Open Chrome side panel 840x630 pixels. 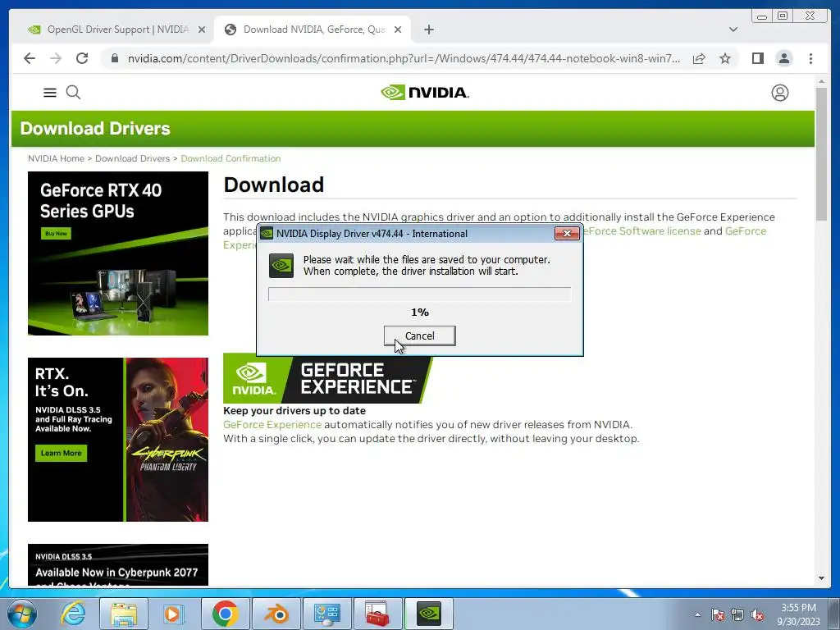click(x=757, y=58)
